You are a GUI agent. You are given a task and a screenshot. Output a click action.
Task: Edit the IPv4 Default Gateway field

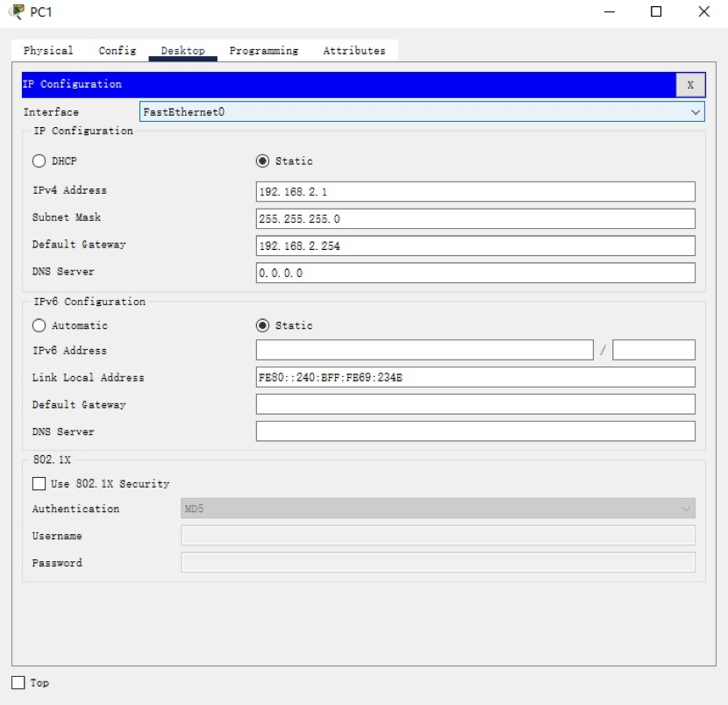(475, 246)
